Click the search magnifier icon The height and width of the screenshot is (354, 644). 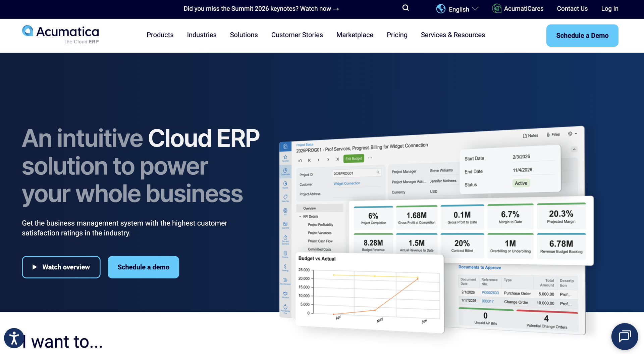click(x=406, y=8)
